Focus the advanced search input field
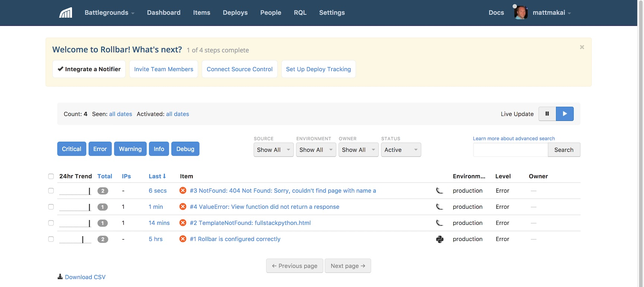This screenshot has height=287, width=644. point(510,150)
